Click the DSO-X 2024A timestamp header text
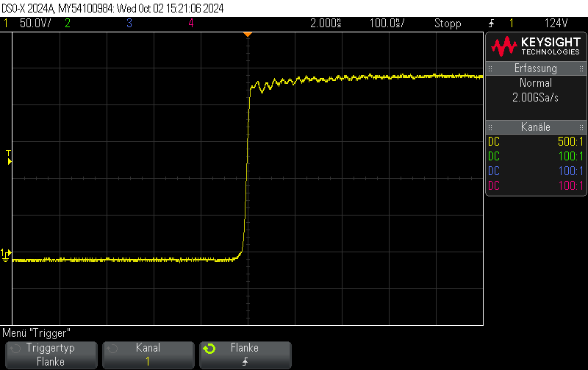 (113, 8)
